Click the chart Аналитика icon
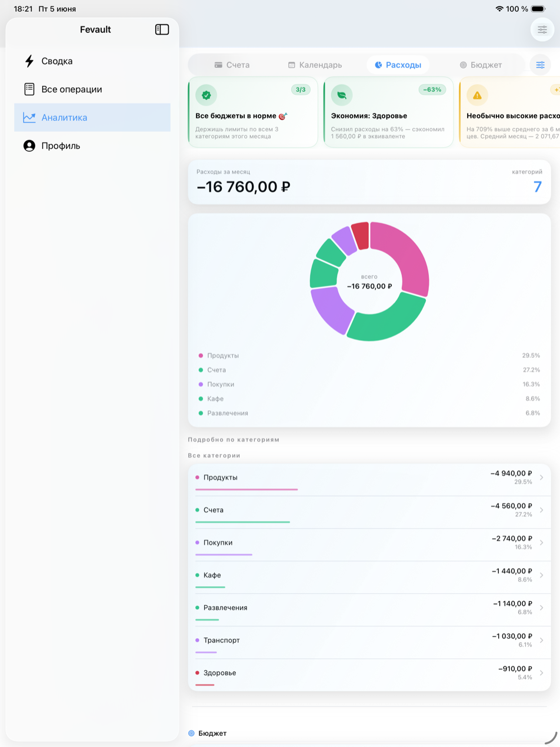 (29, 118)
